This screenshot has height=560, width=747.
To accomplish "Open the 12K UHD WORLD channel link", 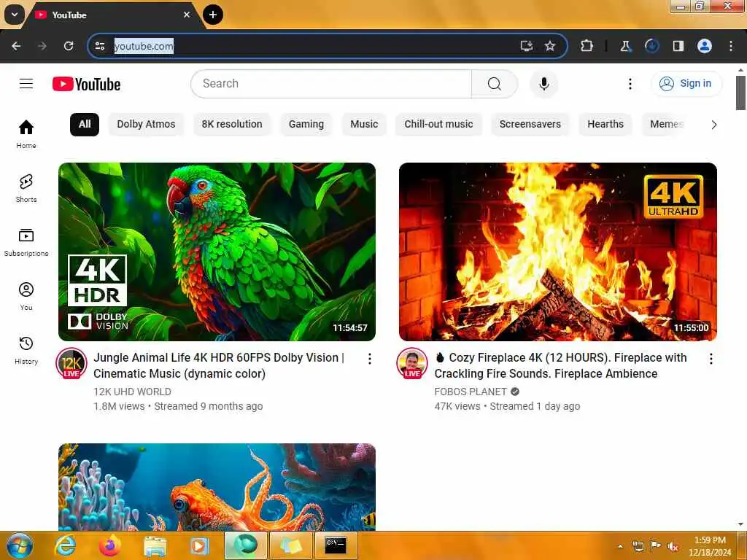I will coord(133,392).
